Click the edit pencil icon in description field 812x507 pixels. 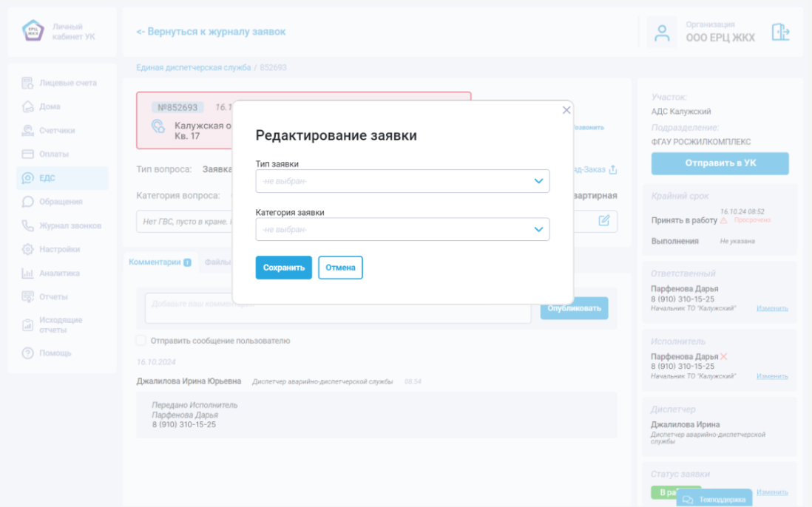click(x=603, y=220)
